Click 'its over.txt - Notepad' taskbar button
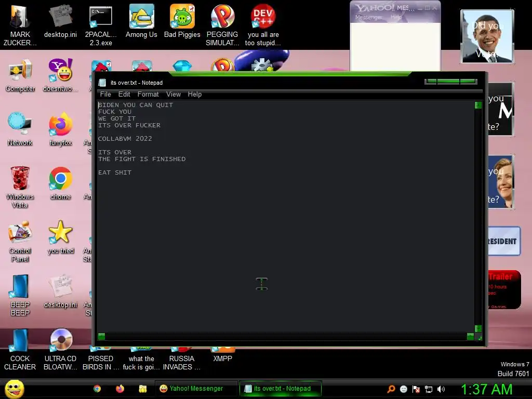 coord(280,389)
